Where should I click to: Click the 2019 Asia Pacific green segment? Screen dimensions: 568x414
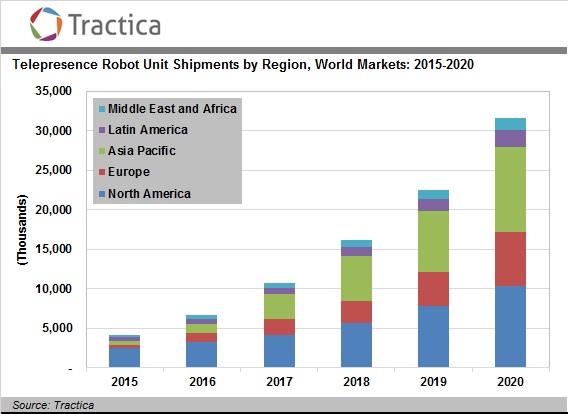433,242
